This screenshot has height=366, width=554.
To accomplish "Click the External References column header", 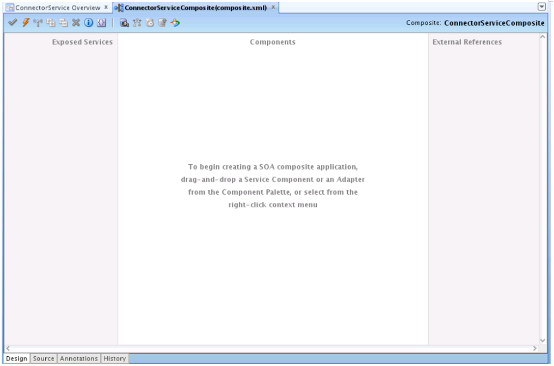I will click(x=467, y=42).
